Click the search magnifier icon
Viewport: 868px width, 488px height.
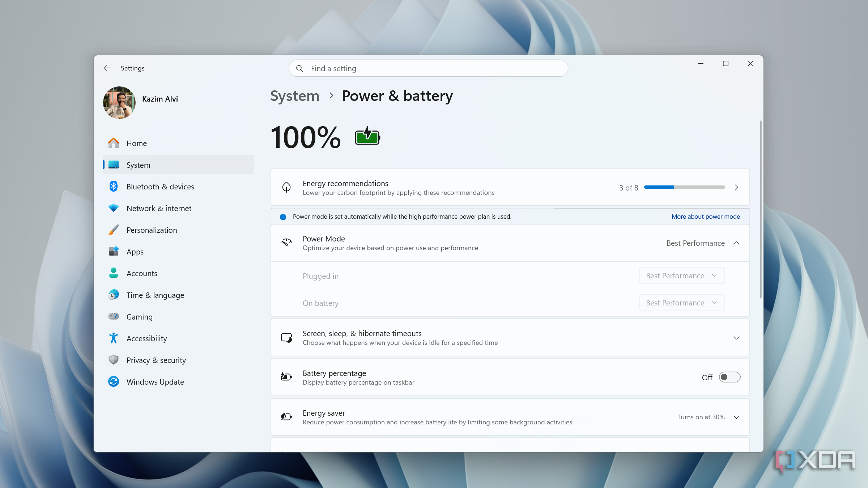point(299,68)
